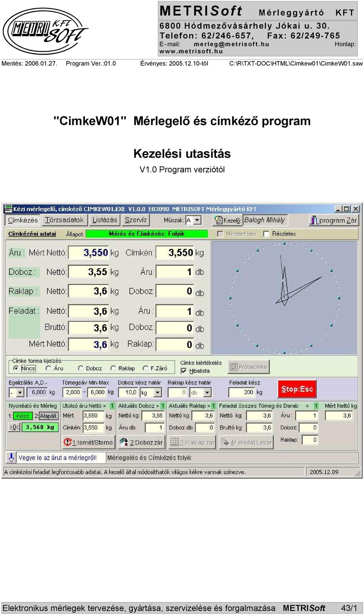
Task: Click the Balogh Mihály operator name field
Action: tap(265, 220)
